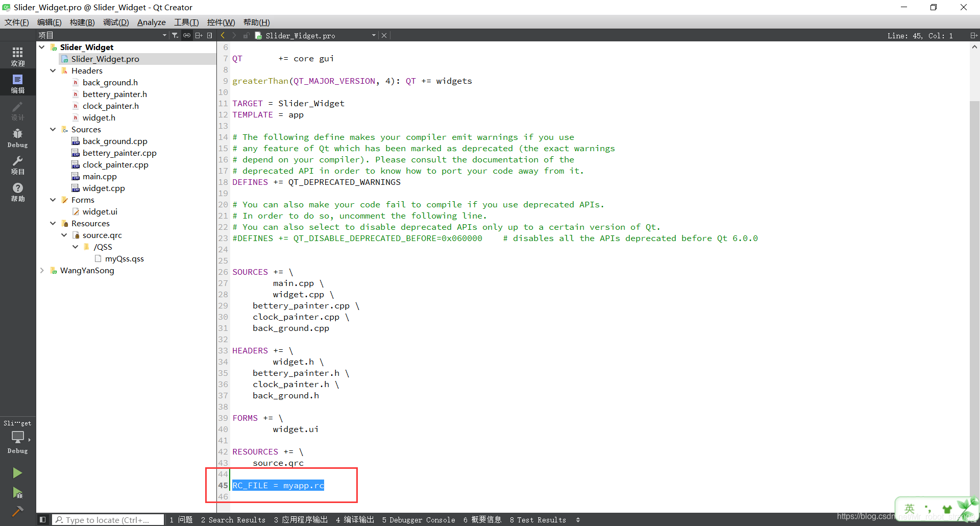Screen dimensions: 980x526
Task: Open the Issues (问题) output pane
Action: click(181, 520)
